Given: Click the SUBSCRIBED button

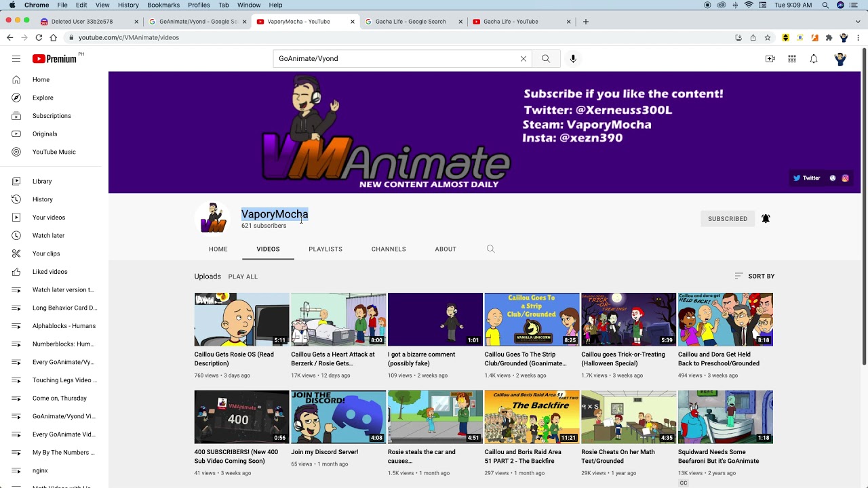Looking at the screenshot, I should point(728,219).
